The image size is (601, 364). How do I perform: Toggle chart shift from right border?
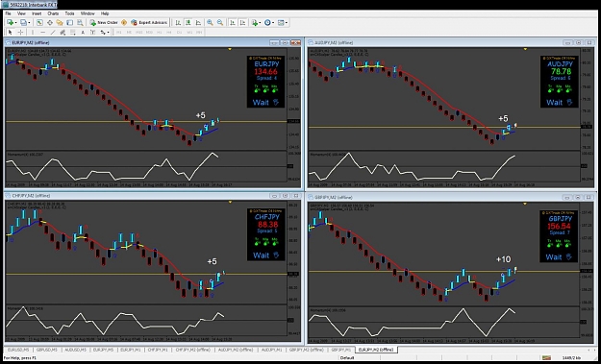point(242,23)
